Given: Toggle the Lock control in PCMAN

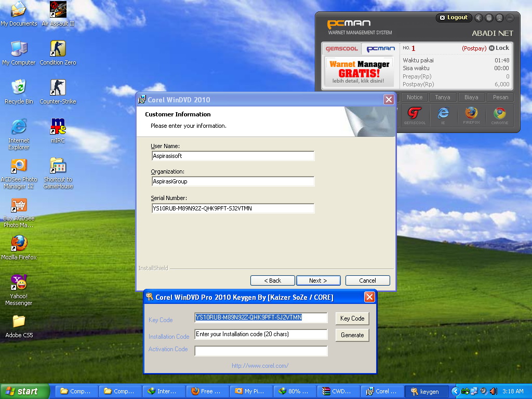Looking at the screenshot, I should click(499, 48).
